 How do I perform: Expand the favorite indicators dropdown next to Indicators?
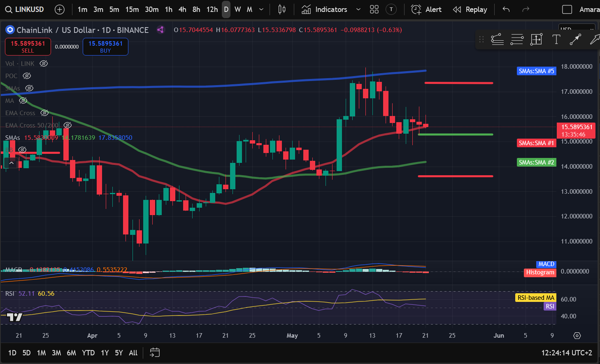(x=358, y=9)
